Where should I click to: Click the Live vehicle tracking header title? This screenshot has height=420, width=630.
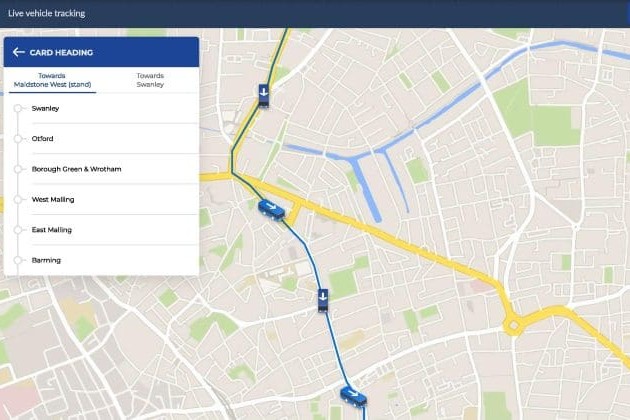click(x=47, y=13)
